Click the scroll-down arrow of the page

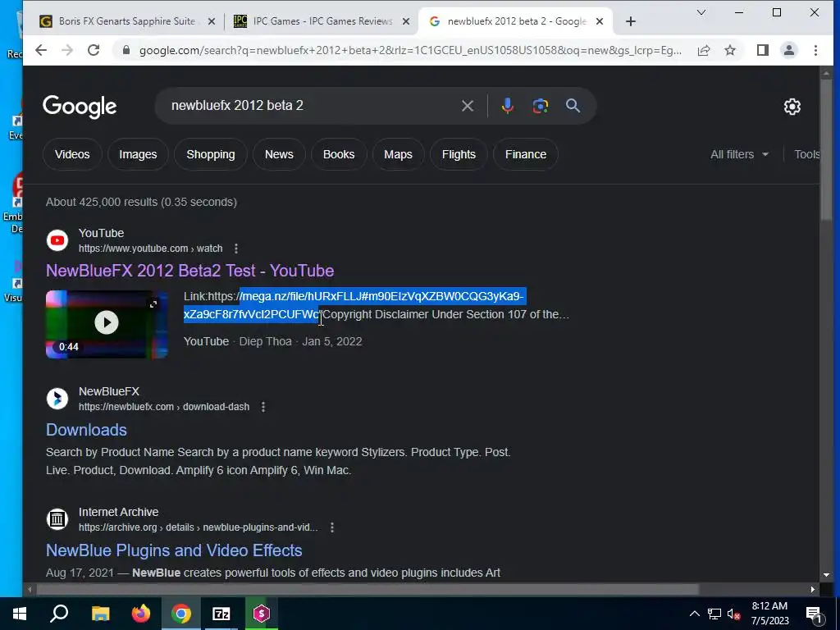pyautogui.click(x=825, y=575)
